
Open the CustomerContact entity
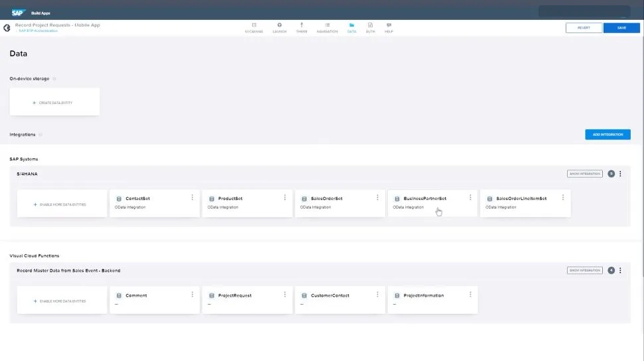coord(340,300)
